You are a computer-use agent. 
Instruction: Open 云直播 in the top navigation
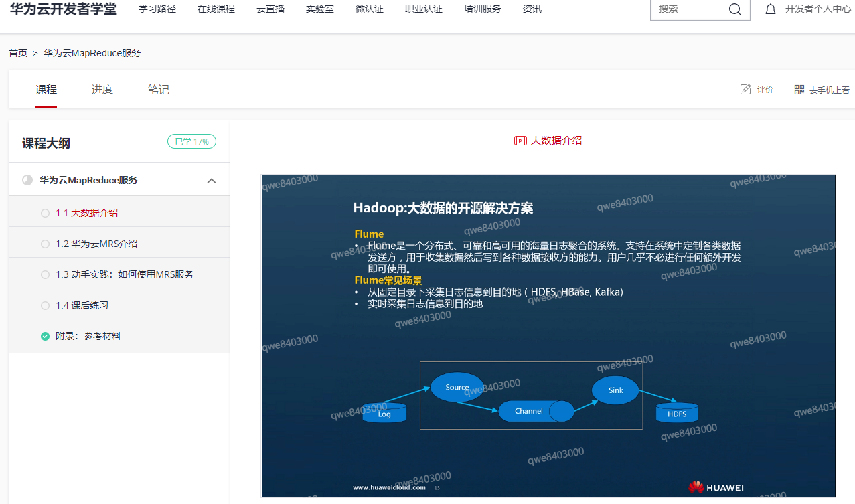pos(270,9)
